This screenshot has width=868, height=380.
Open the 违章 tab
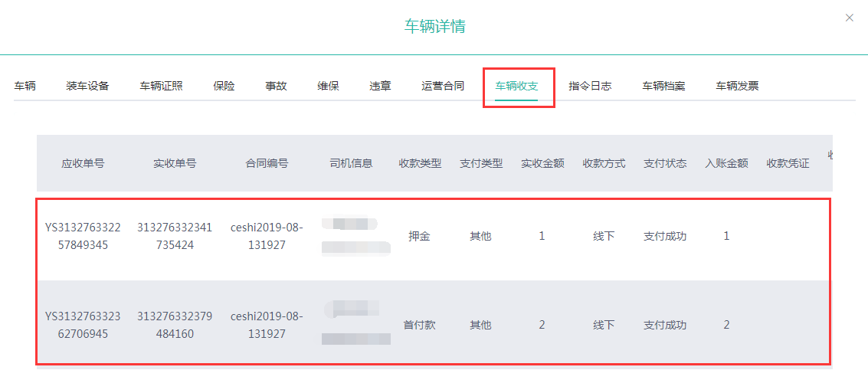380,86
